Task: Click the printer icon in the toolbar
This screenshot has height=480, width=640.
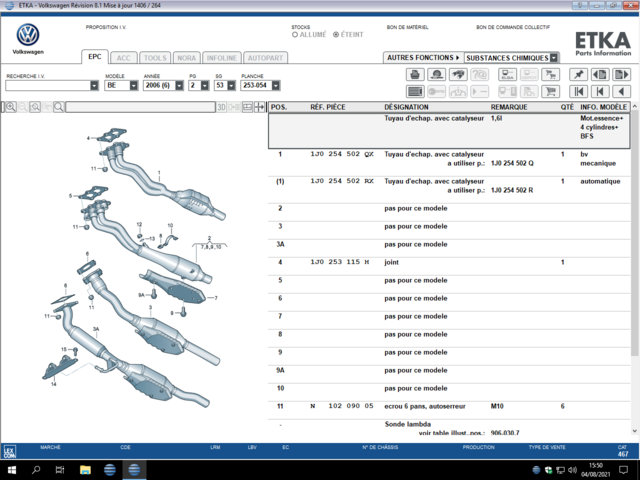Action: (x=415, y=75)
